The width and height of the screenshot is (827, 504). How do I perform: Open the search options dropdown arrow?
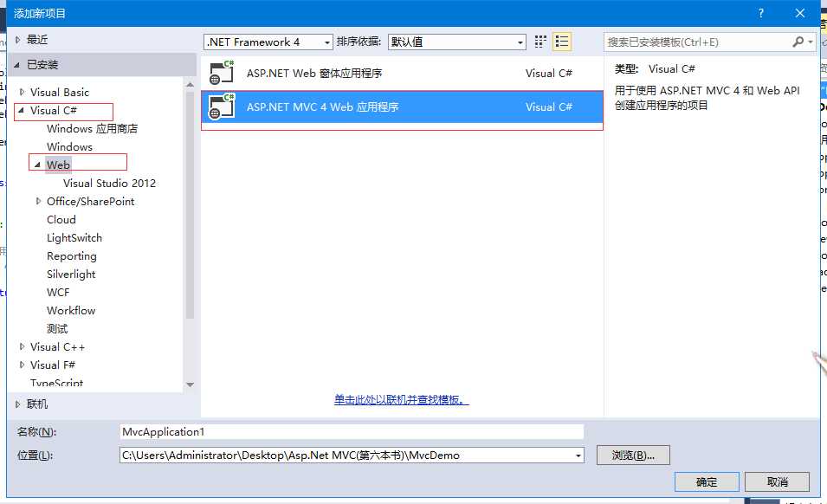click(811, 42)
